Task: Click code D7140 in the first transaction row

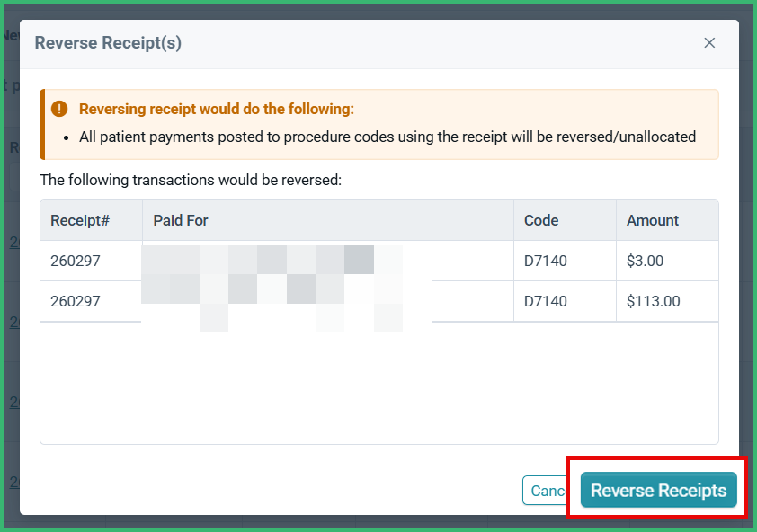Action: pos(544,260)
